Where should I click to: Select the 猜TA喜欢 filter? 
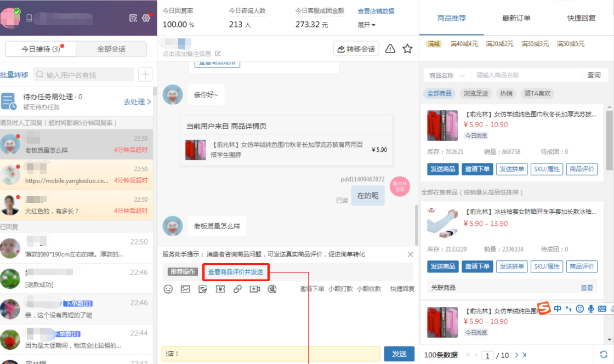537,93
